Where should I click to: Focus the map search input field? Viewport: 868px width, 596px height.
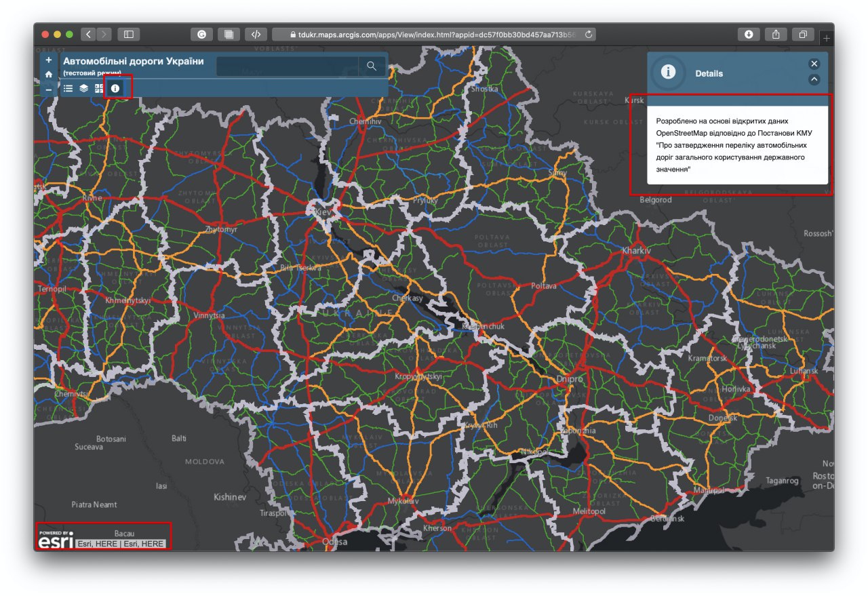coord(288,66)
